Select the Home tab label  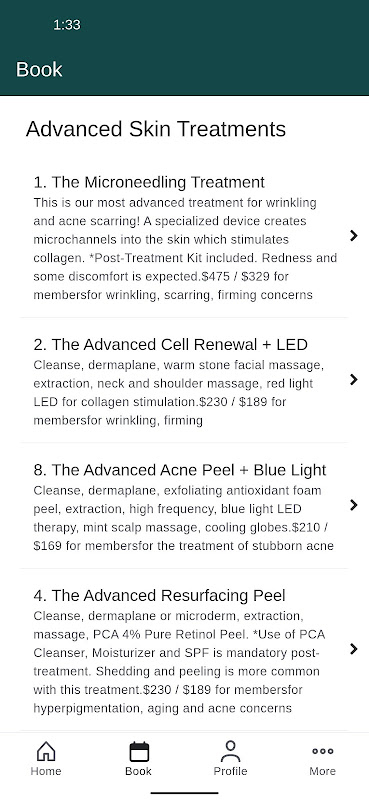click(x=46, y=771)
